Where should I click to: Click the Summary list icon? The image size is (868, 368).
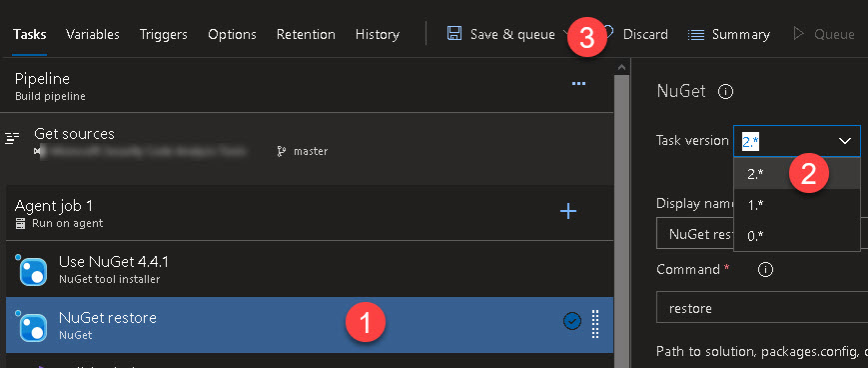[x=696, y=34]
